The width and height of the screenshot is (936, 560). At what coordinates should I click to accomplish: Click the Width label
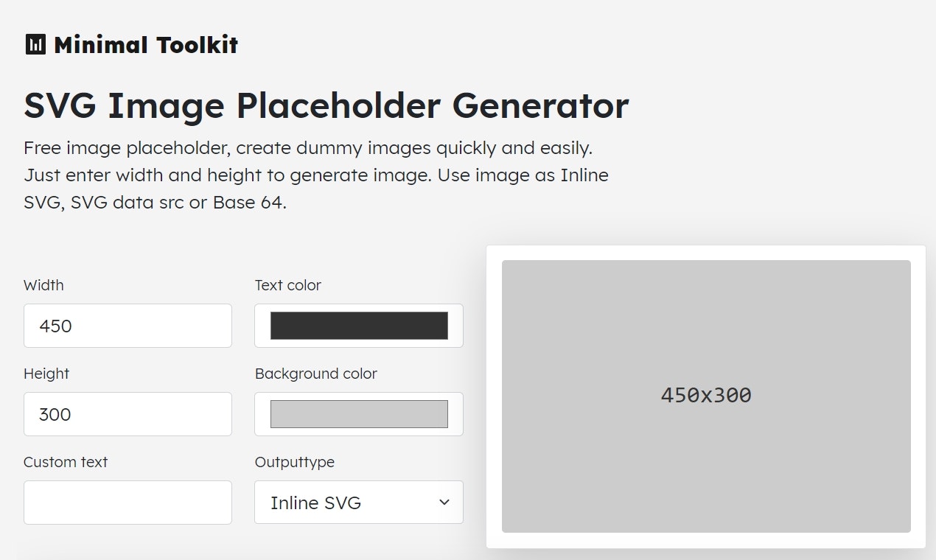[43, 285]
